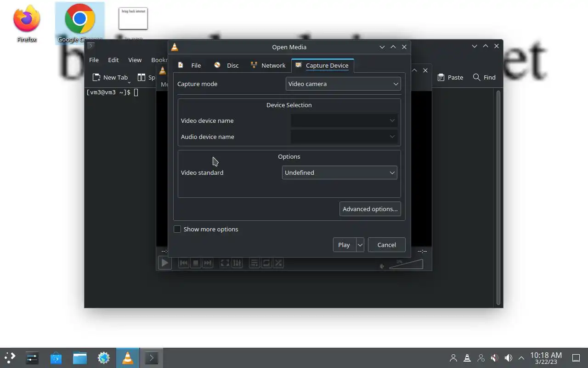The height and width of the screenshot is (368, 588).
Task: Open VLC extended settings equalizer icon
Action: click(x=237, y=263)
